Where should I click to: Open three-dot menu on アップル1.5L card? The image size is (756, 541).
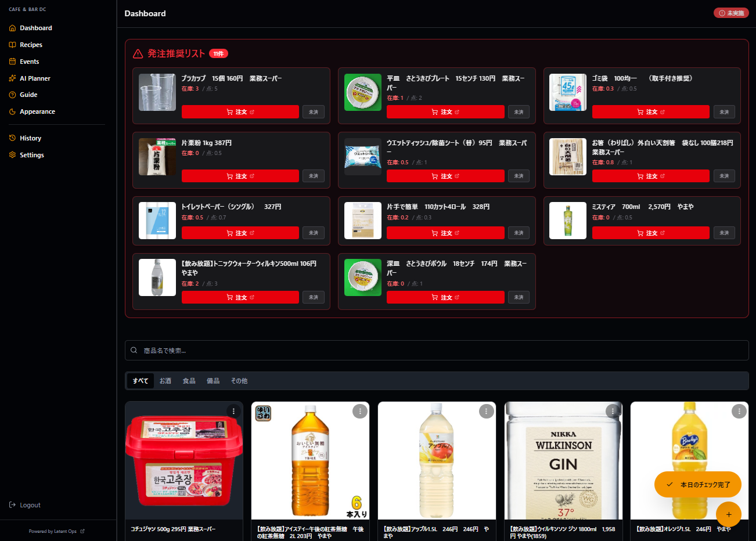[x=486, y=411]
